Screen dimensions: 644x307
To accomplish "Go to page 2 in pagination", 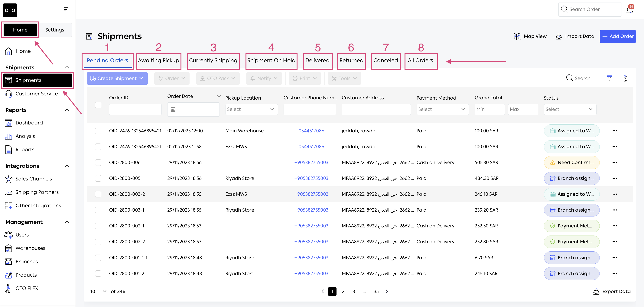I will 343,292.
